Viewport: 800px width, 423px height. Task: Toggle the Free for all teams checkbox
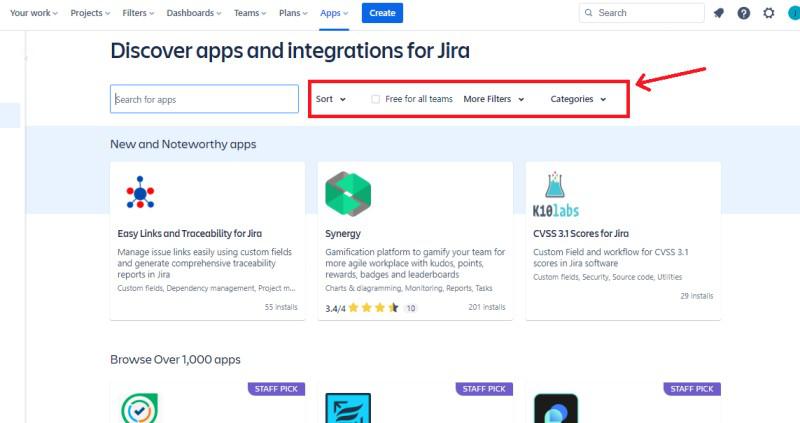(x=376, y=99)
